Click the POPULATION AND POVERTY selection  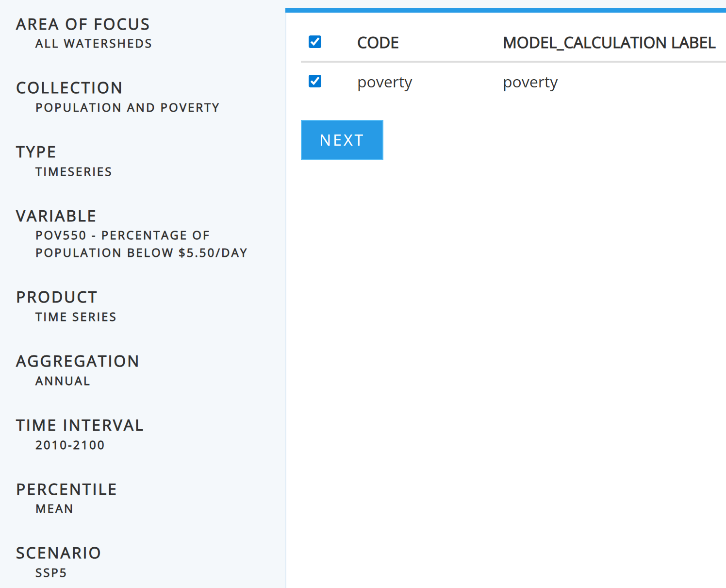128,108
